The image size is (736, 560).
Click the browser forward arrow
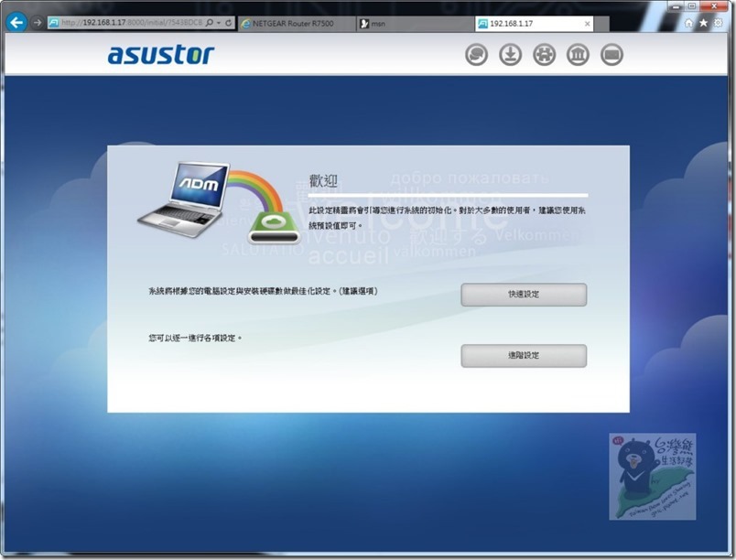(x=38, y=23)
